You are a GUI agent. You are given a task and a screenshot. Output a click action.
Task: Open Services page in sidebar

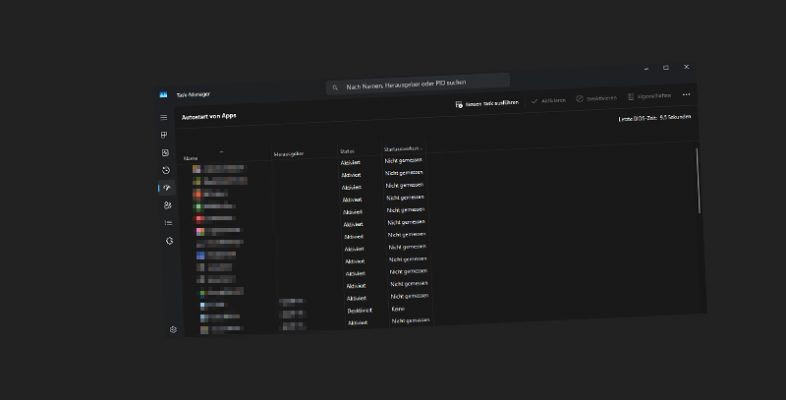[169, 241]
